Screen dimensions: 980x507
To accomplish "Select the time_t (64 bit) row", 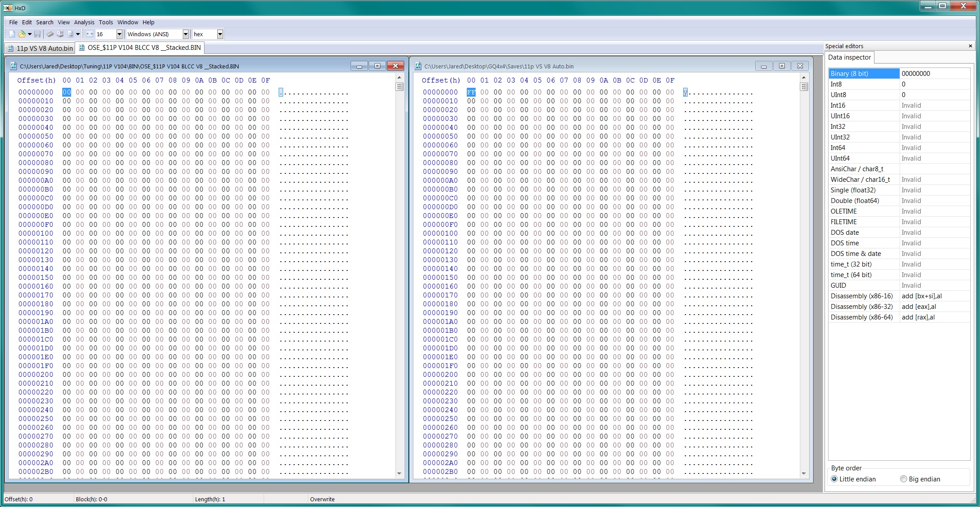I will pyautogui.click(x=899, y=275).
